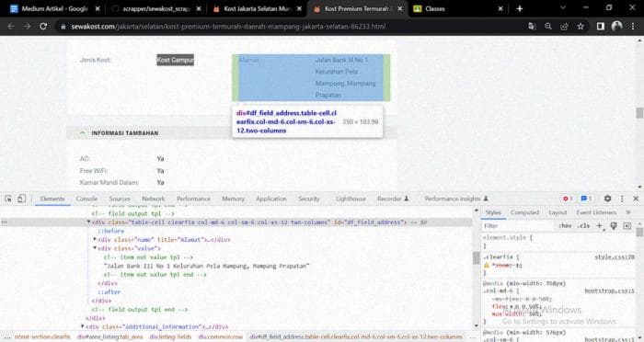Click the Kost Campur label badge
This screenshot has height=342, width=644.
175,60
